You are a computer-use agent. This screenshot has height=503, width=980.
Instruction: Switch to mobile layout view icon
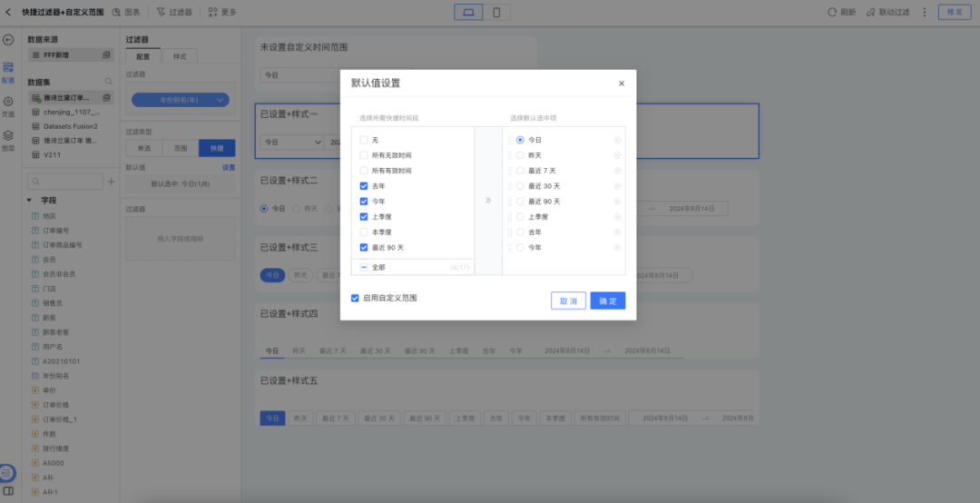point(496,12)
